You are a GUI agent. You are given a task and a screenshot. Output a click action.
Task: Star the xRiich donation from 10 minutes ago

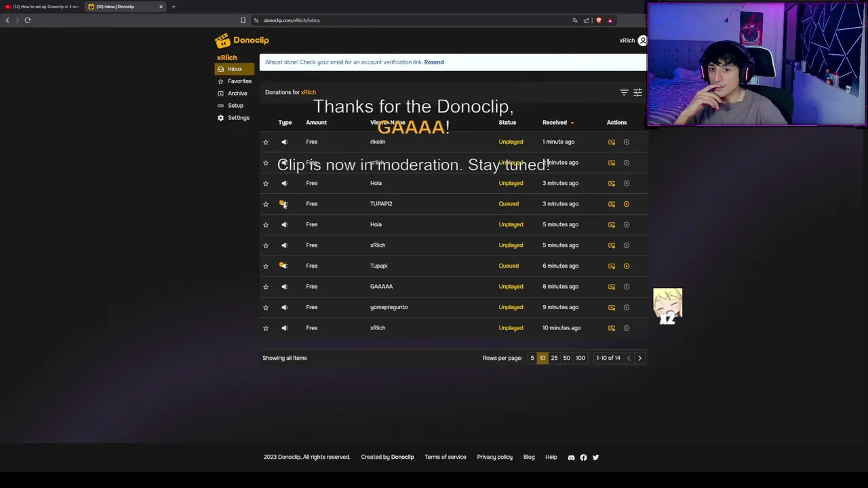(x=266, y=328)
